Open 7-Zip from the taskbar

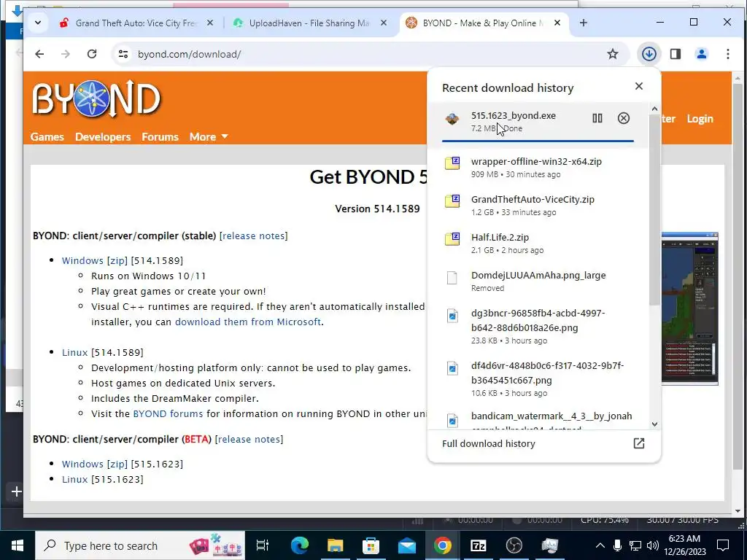pyautogui.click(x=479, y=545)
